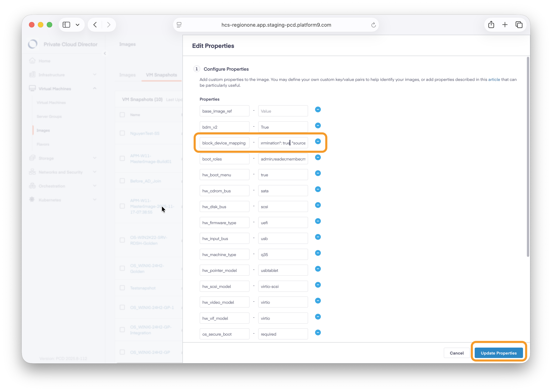Viewport: 552px width, 392px height.
Task: Open the Before_AD_Join snapshot
Action: click(x=145, y=181)
